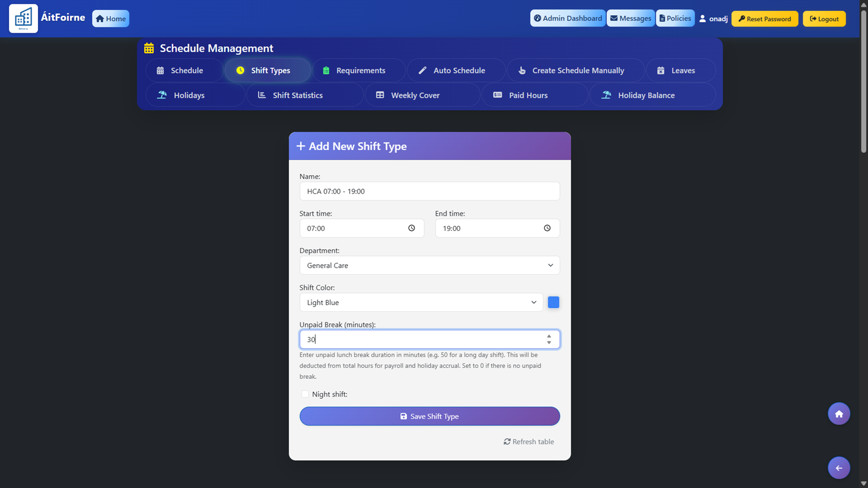Click the envelope icon on Messages button
868x488 pixels.
coord(614,19)
